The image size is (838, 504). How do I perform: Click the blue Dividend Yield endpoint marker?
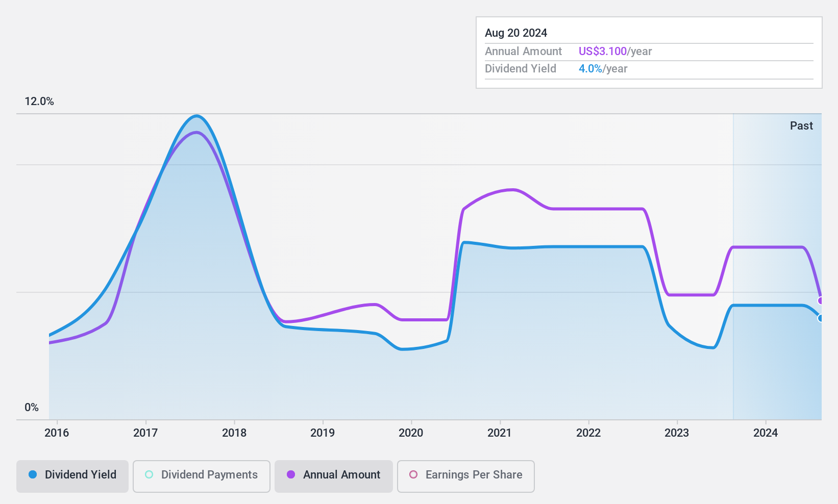[x=821, y=318]
